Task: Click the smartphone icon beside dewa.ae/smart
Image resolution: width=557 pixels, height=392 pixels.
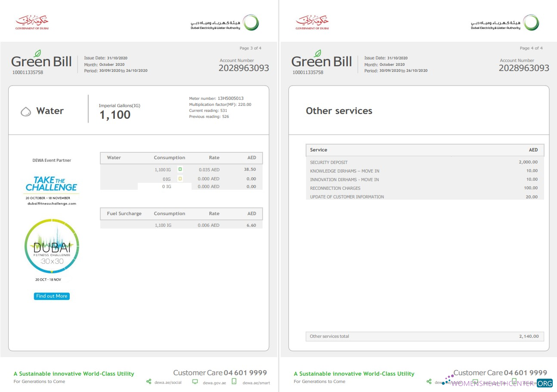Action: tap(234, 382)
